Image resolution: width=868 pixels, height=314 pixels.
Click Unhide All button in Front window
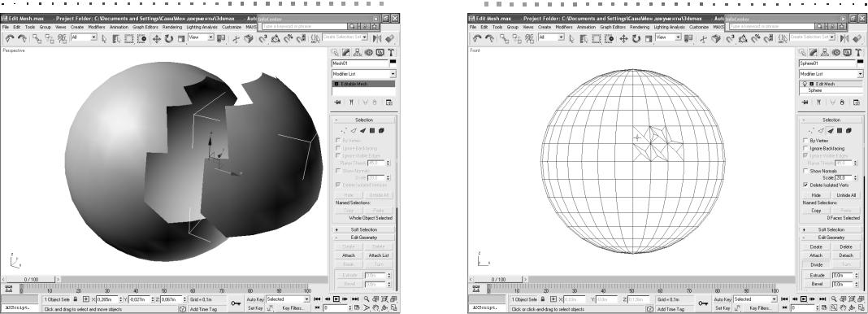click(846, 195)
